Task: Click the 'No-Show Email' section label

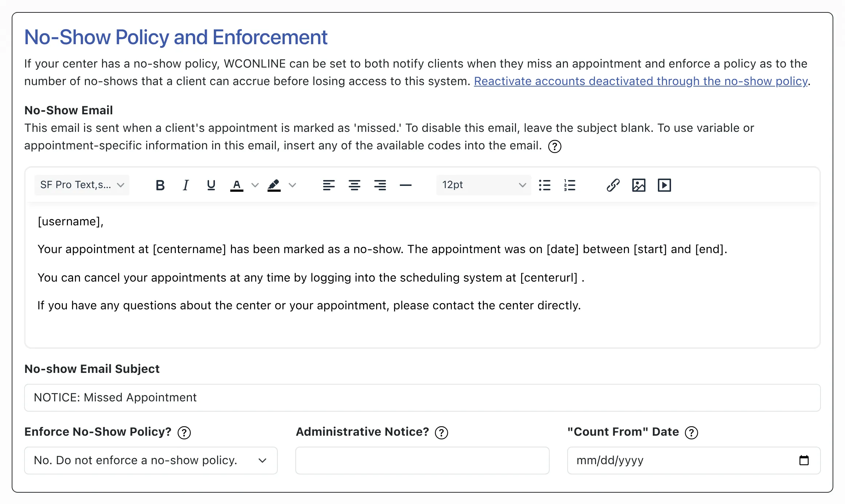Action: 69,110
